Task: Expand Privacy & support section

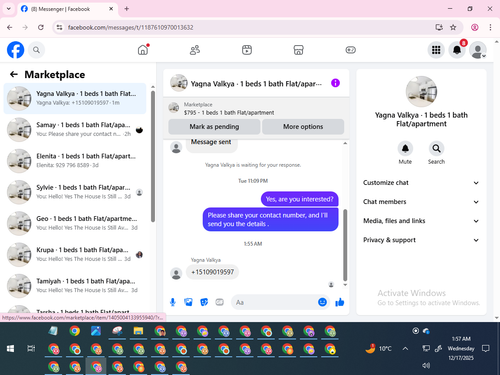Action: click(421, 240)
